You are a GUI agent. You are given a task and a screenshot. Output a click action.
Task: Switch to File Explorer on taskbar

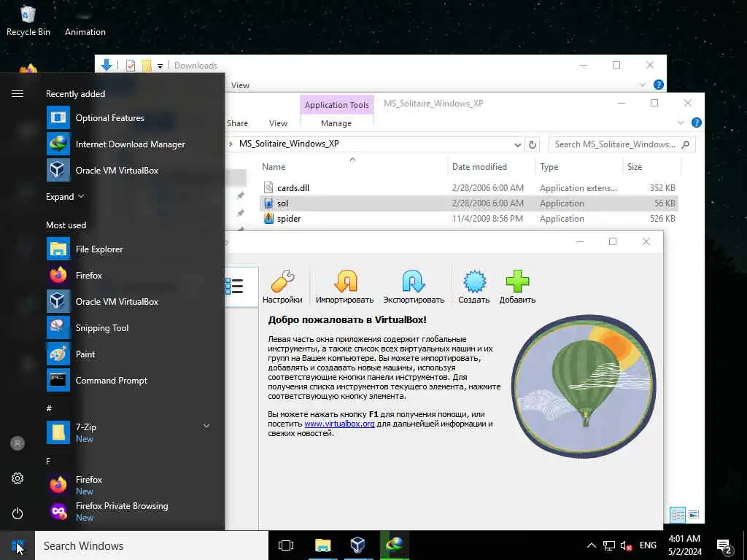coord(322,545)
